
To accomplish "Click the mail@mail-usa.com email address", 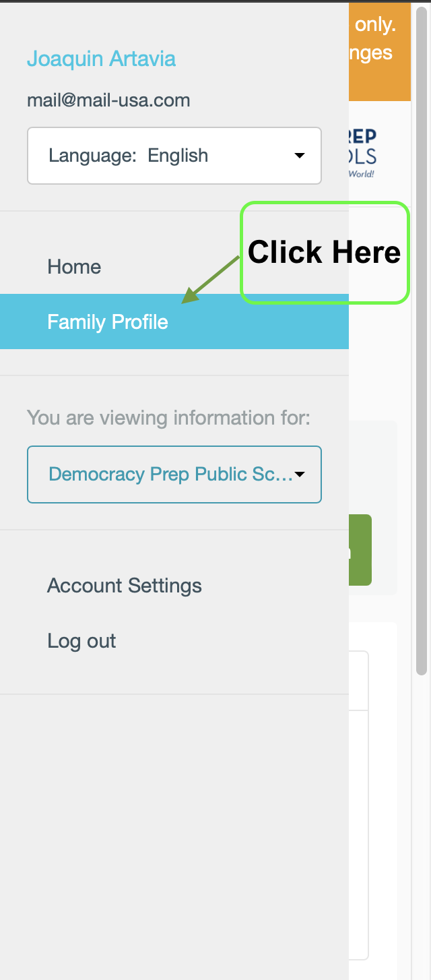I will click(x=108, y=101).
